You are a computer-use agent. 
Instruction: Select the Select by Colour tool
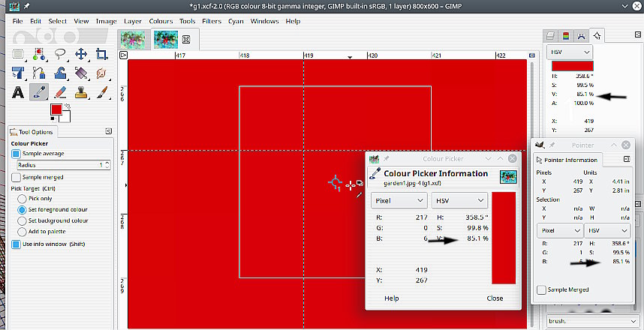tap(39, 54)
